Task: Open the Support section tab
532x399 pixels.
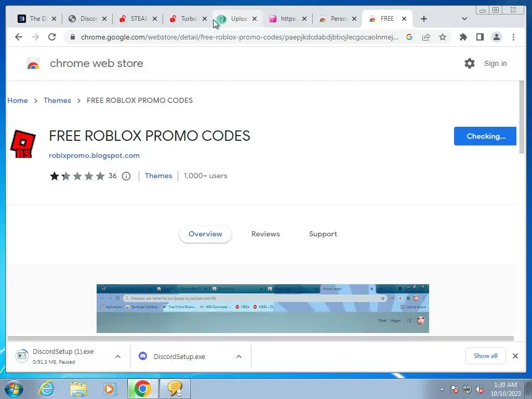Action: point(323,234)
